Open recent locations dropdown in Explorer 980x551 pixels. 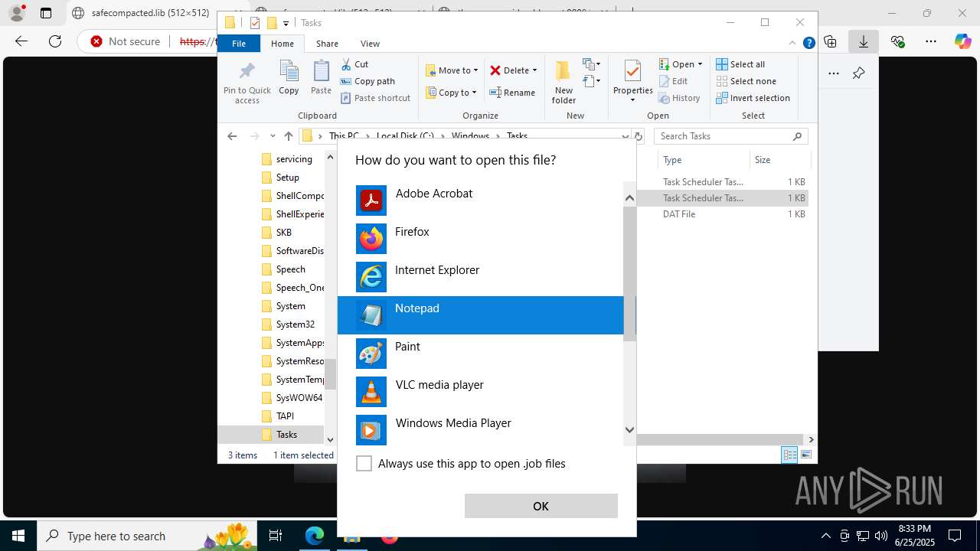[x=272, y=136]
